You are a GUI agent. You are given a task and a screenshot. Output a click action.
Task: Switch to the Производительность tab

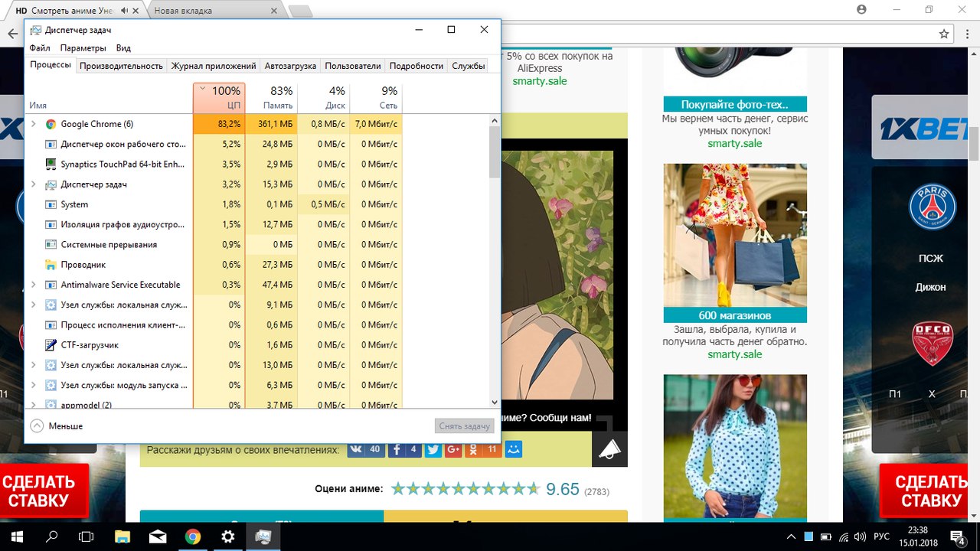pyautogui.click(x=121, y=66)
